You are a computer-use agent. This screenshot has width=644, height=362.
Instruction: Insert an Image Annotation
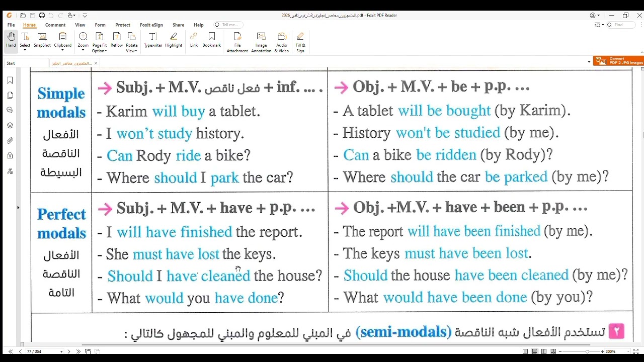point(261,42)
